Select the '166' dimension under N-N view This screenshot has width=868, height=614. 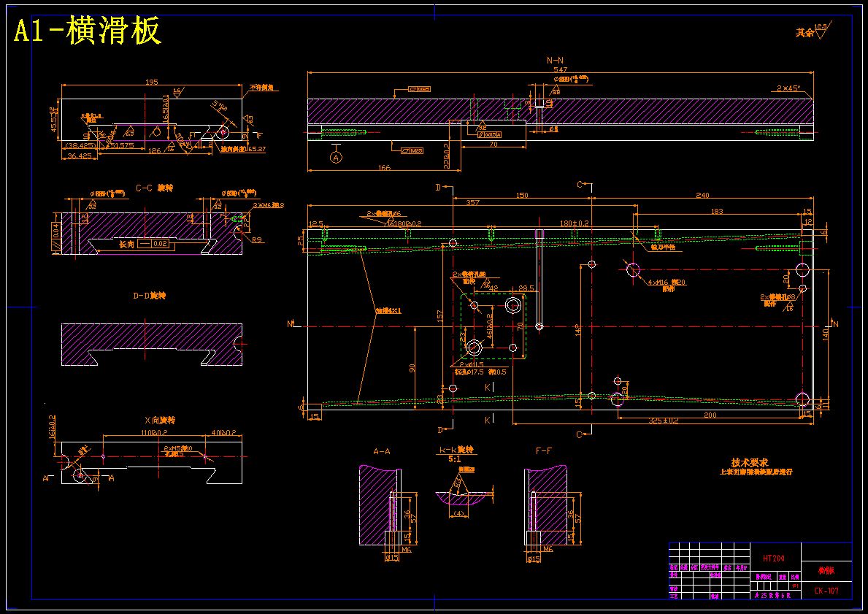tap(383, 167)
